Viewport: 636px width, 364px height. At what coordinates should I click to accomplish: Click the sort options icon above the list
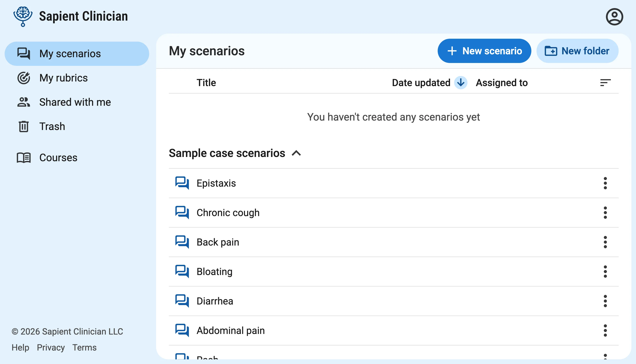[605, 82]
